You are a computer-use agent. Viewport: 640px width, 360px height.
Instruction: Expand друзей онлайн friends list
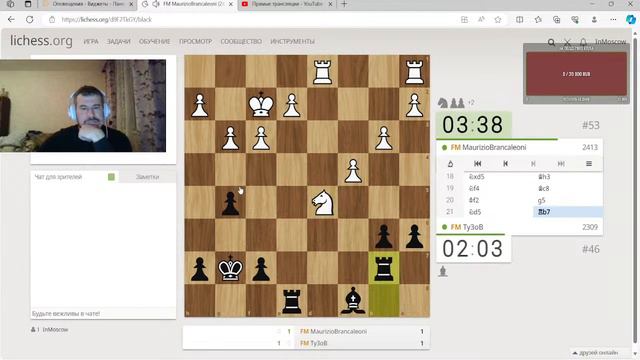596,352
